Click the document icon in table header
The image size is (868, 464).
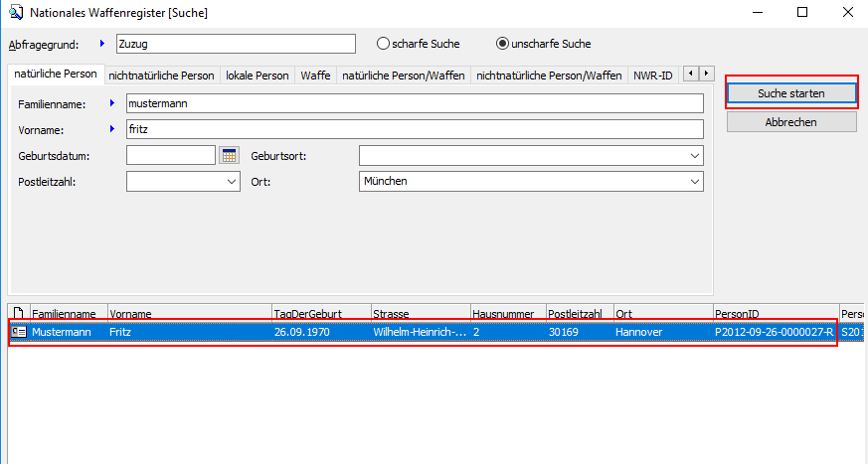tap(18, 313)
